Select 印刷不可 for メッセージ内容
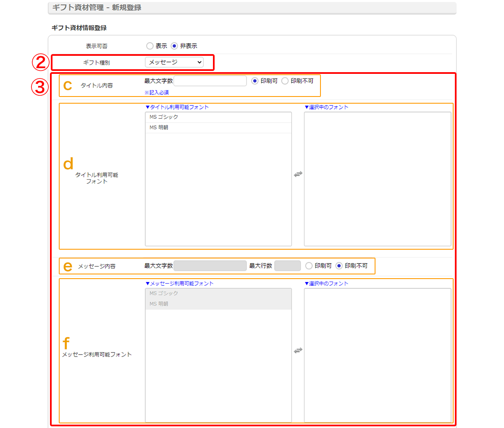Screen dimensions: 504x428 click(339, 266)
